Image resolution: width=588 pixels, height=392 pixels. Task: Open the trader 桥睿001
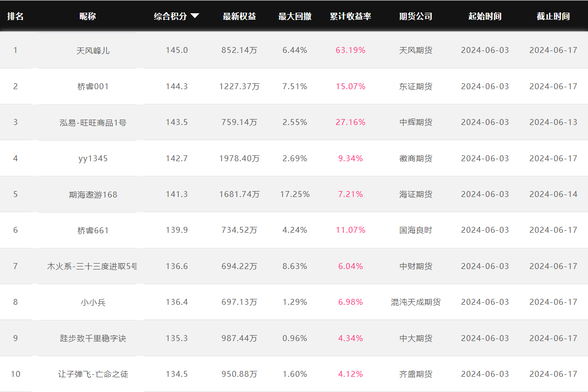93,86
